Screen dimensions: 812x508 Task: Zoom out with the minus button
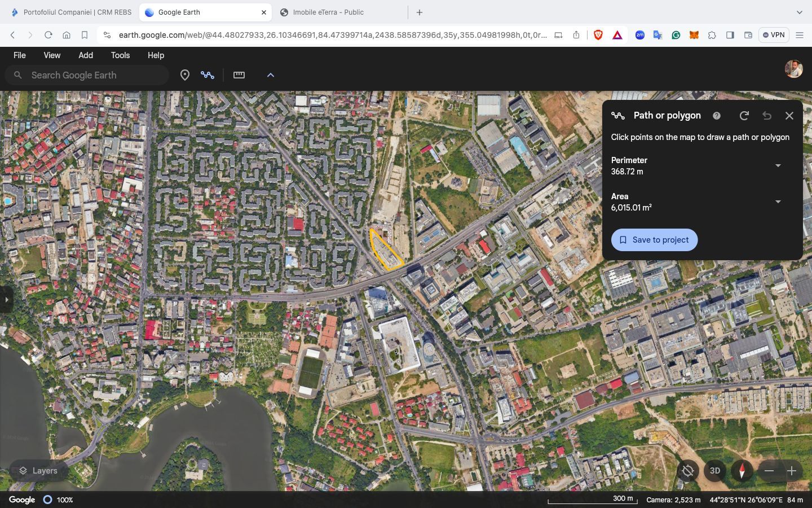coord(769,471)
